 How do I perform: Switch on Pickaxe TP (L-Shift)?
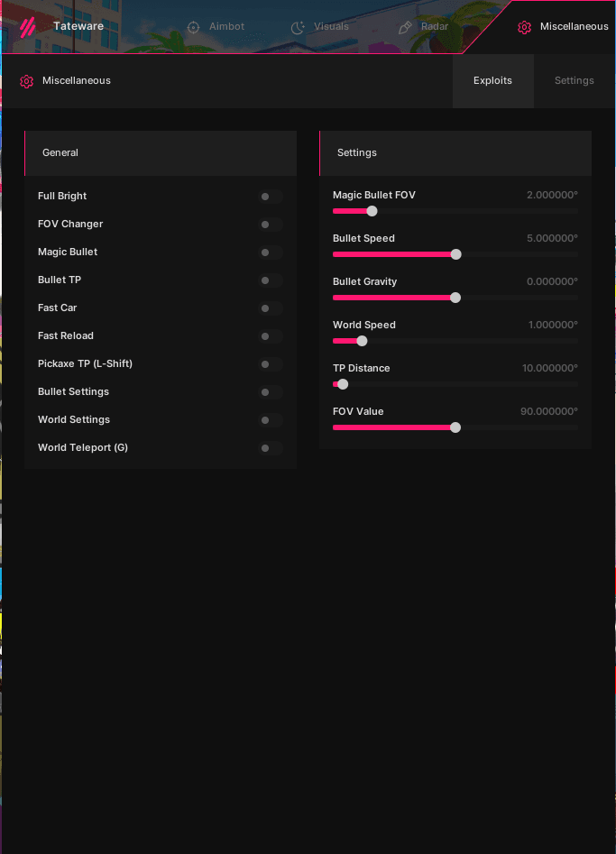[270, 364]
